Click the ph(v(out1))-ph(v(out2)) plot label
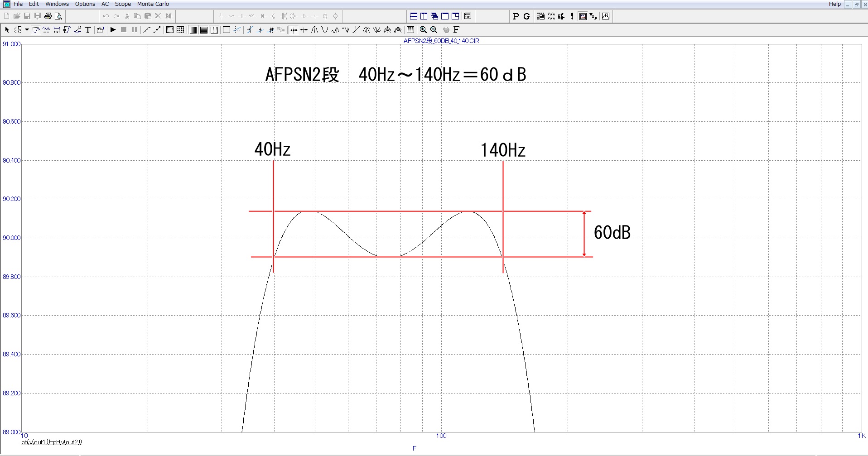The width and height of the screenshot is (868, 456). point(52,442)
